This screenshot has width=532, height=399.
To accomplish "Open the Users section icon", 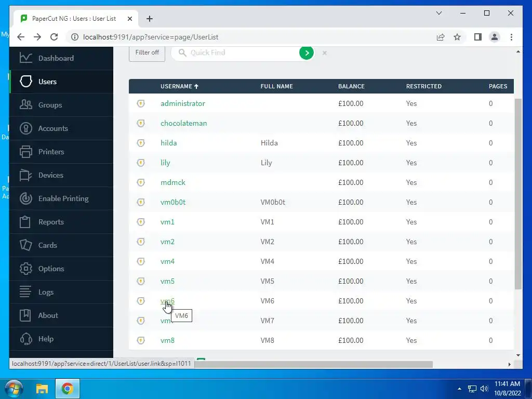I will coord(26,82).
